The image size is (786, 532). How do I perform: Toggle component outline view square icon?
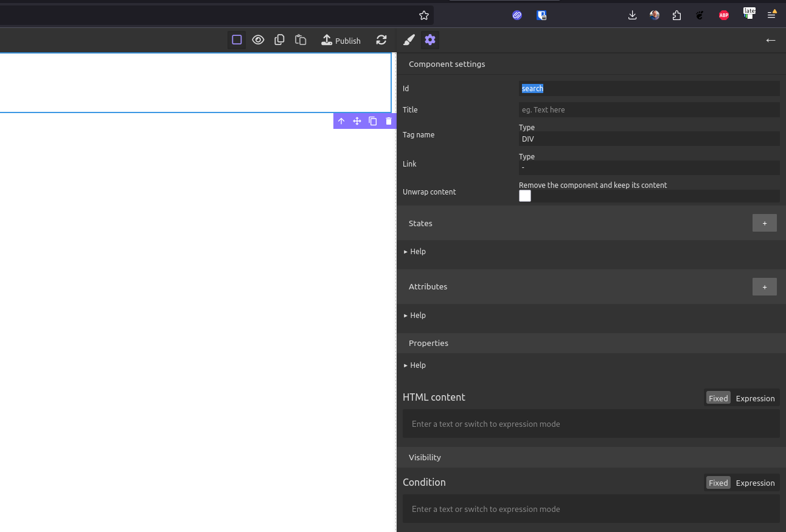click(237, 40)
